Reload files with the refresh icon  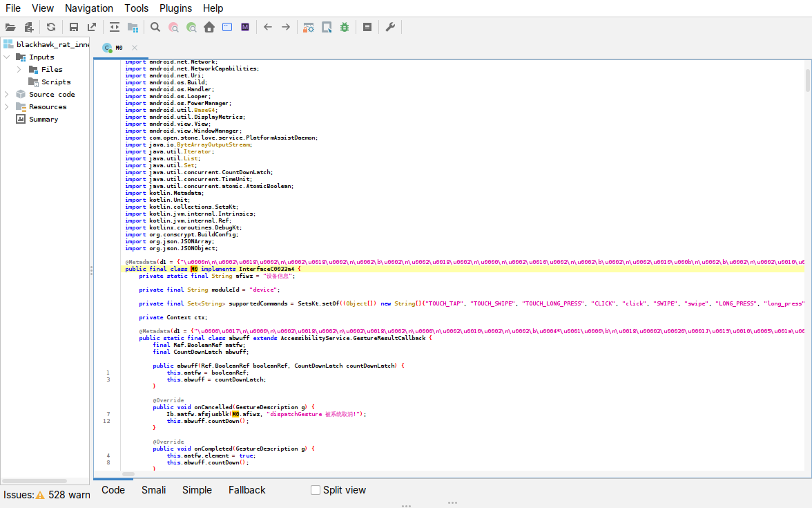click(51, 28)
